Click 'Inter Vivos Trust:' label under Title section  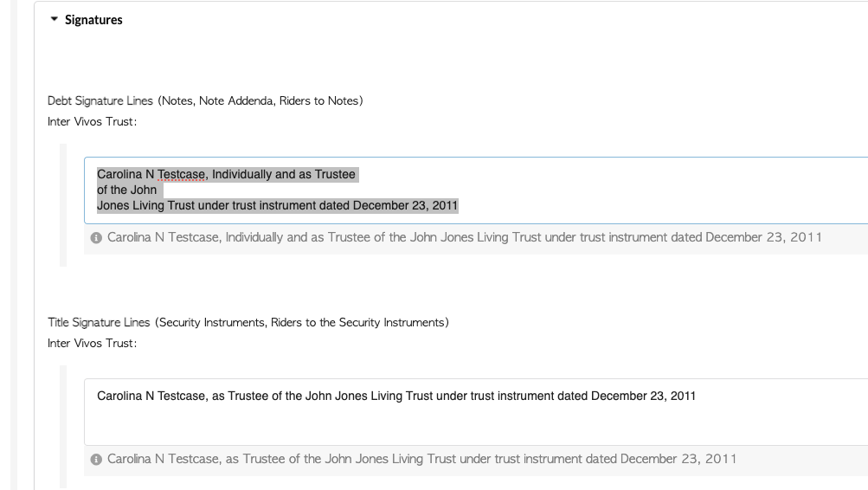click(x=92, y=344)
